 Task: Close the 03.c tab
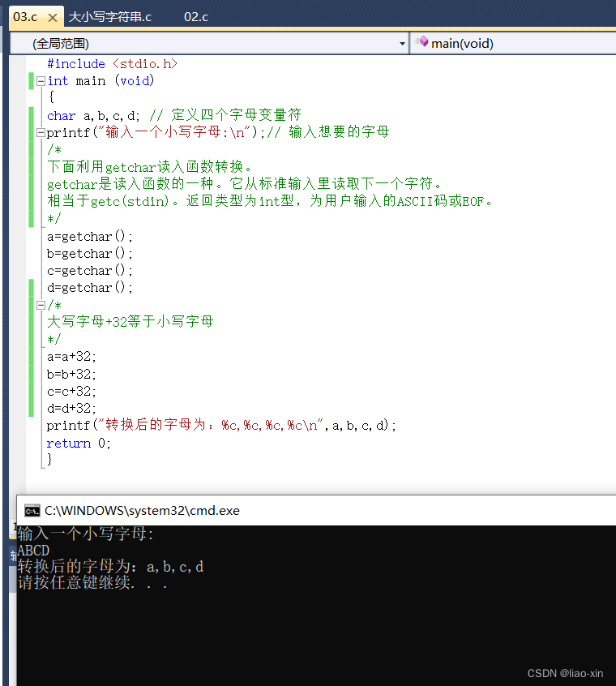tap(53, 17)
